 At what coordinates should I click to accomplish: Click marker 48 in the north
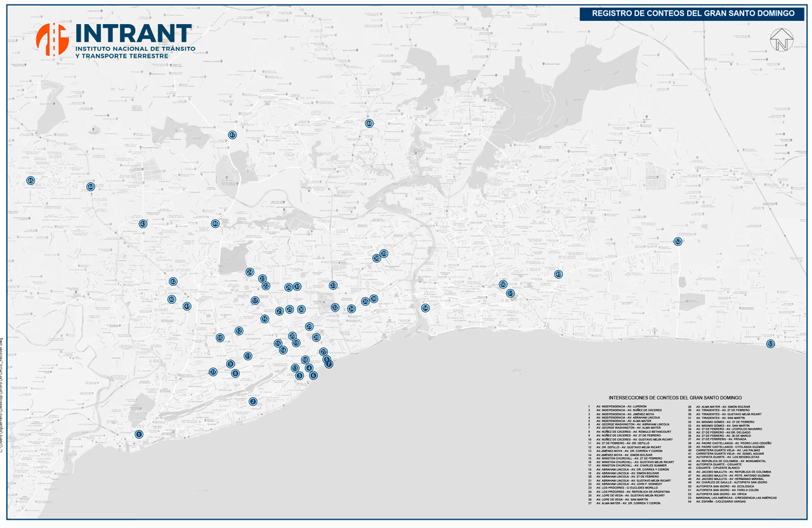[x=369, y=124]
